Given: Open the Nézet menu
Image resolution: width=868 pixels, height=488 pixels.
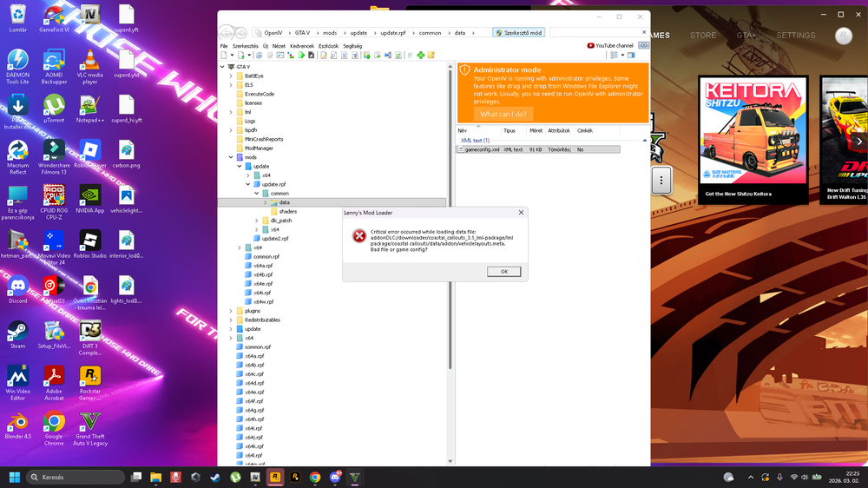Looking at the screenshot, I should 279,46.
